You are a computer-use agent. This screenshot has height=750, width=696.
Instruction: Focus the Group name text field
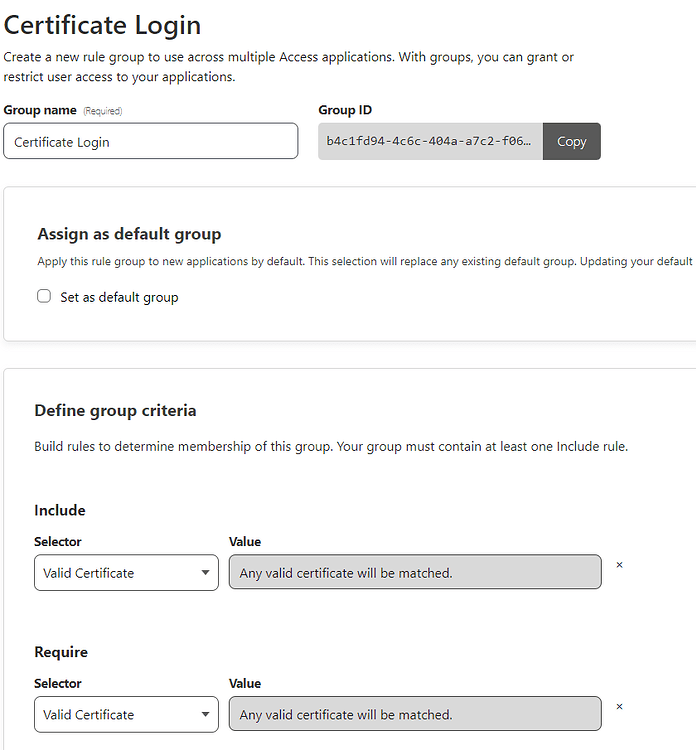point(150,141)
